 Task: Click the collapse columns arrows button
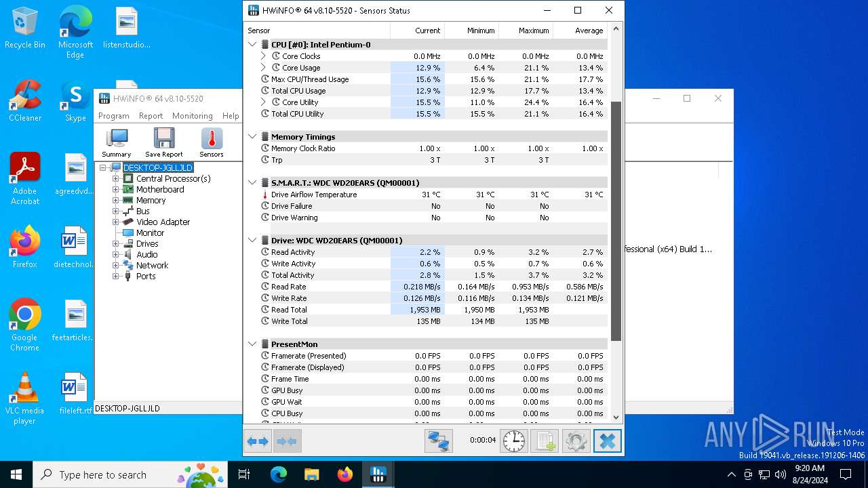point(287,441)
